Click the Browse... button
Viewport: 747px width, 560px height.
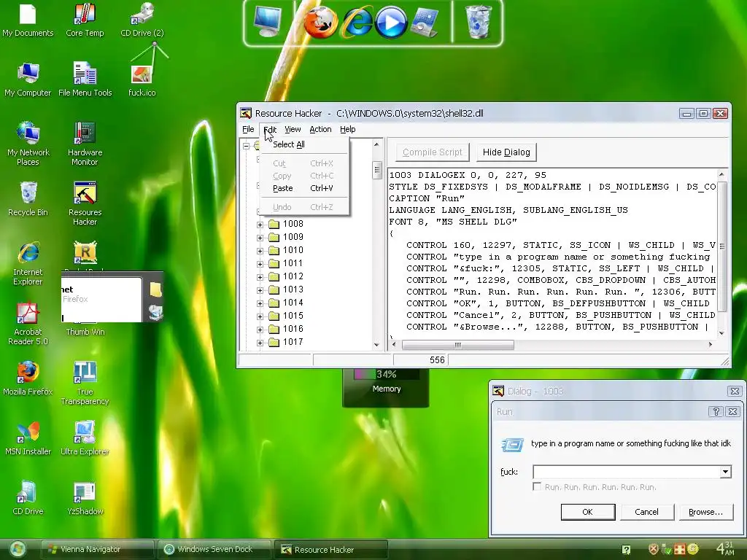pos(705,512)
